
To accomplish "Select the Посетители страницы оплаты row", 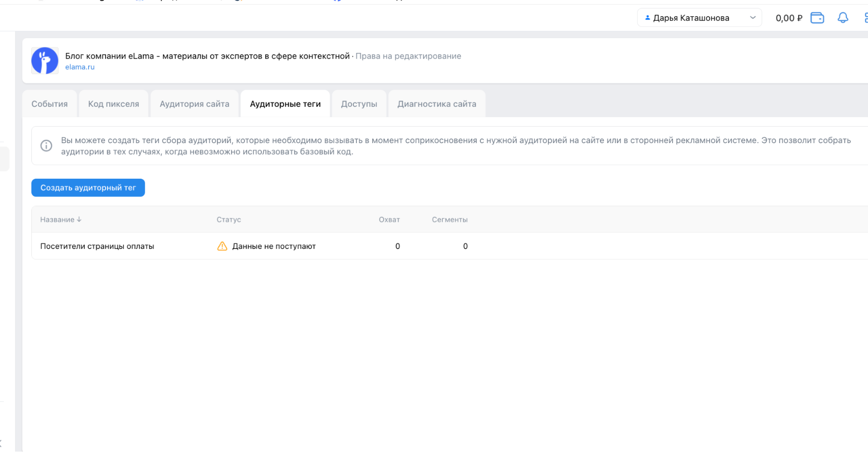I will point(97,246).
